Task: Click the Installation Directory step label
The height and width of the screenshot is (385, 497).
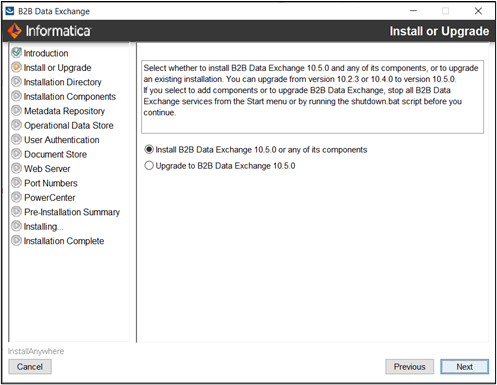Action: 63,82
